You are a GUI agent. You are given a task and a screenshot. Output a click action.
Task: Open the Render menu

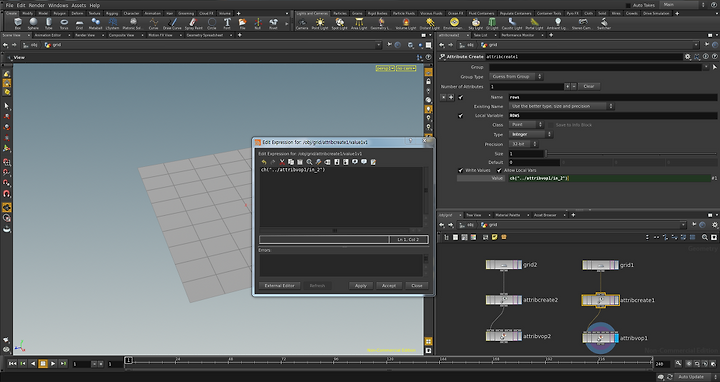37,6
